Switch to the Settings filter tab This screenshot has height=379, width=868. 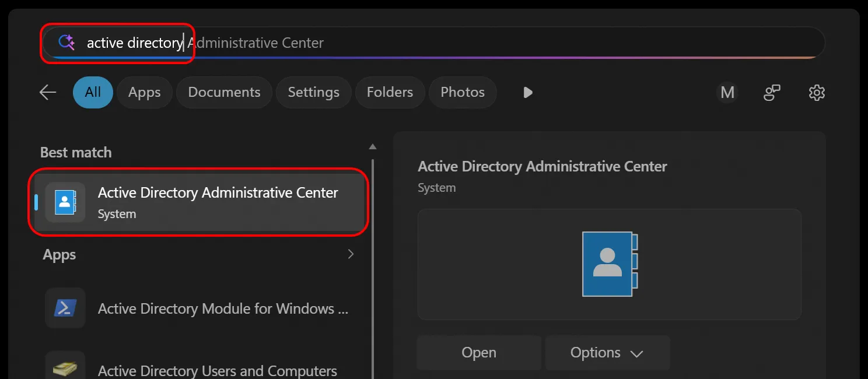313,92
